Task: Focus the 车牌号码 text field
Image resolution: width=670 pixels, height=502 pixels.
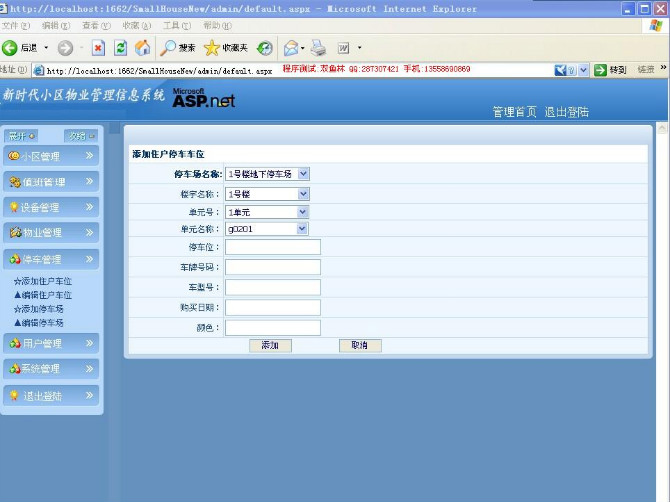Action: pos(273,267)
